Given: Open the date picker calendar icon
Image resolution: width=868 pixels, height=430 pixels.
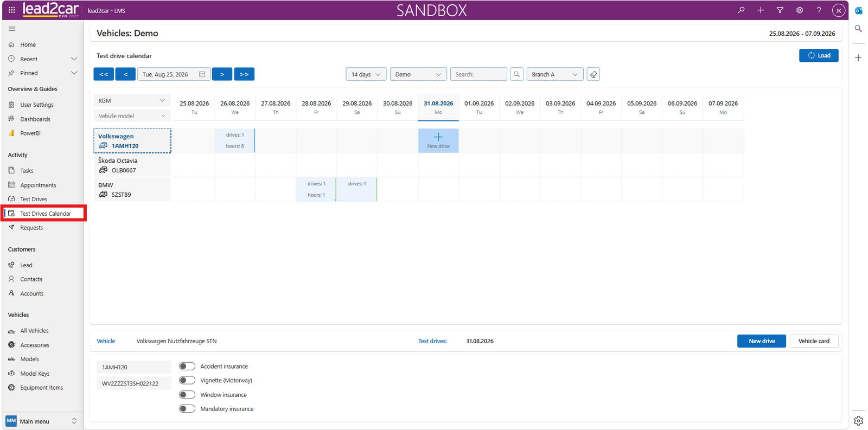Looking at the screenshot, I should pyautogui.click(x=202, y=74).
